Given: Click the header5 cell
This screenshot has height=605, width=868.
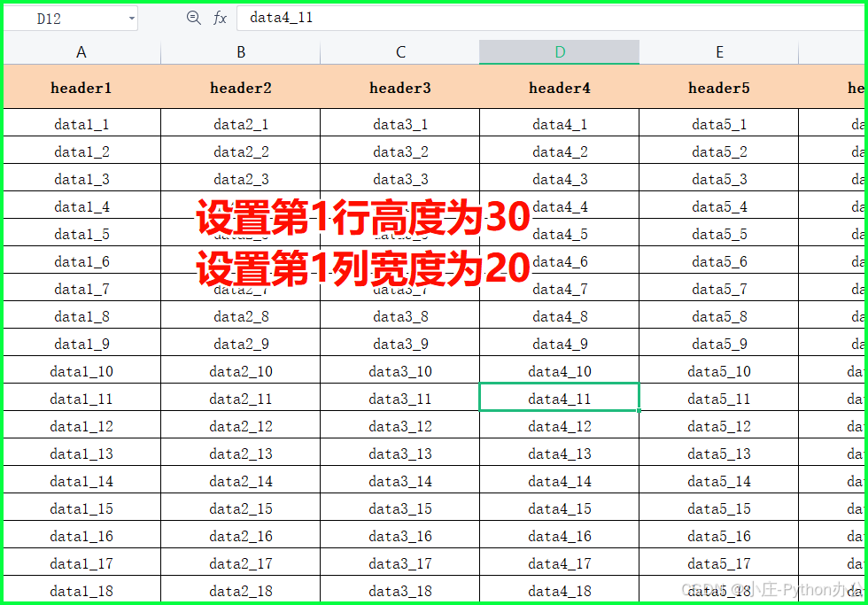Looking at the screenshot, I should tap(719, 87).
